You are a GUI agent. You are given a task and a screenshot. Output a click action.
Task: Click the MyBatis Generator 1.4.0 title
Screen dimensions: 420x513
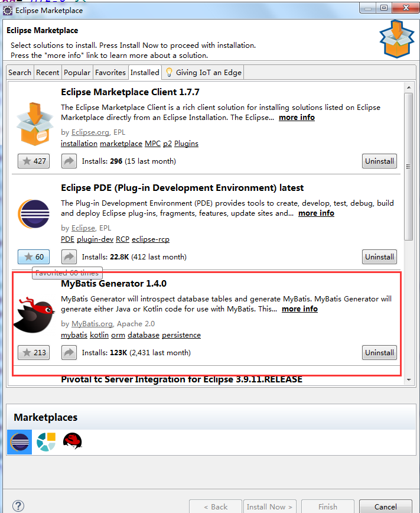tap(113, 283)
